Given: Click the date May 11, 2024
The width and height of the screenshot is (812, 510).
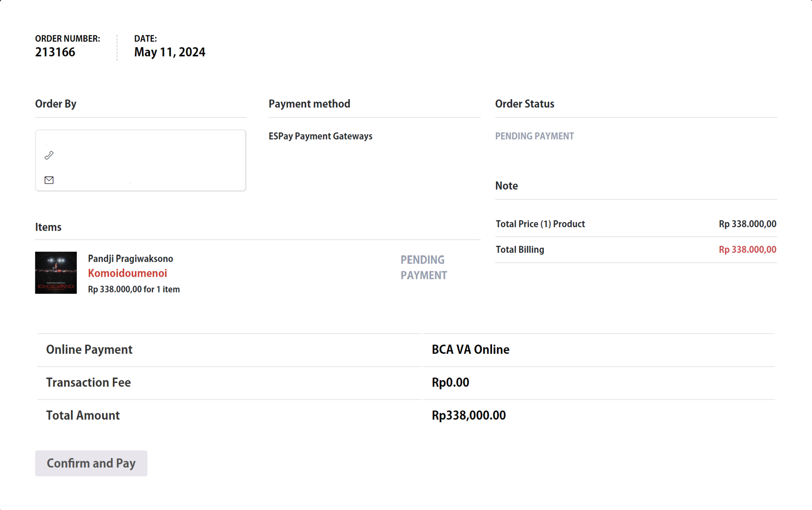Looking at the screenshot, I should click(170, 52).
